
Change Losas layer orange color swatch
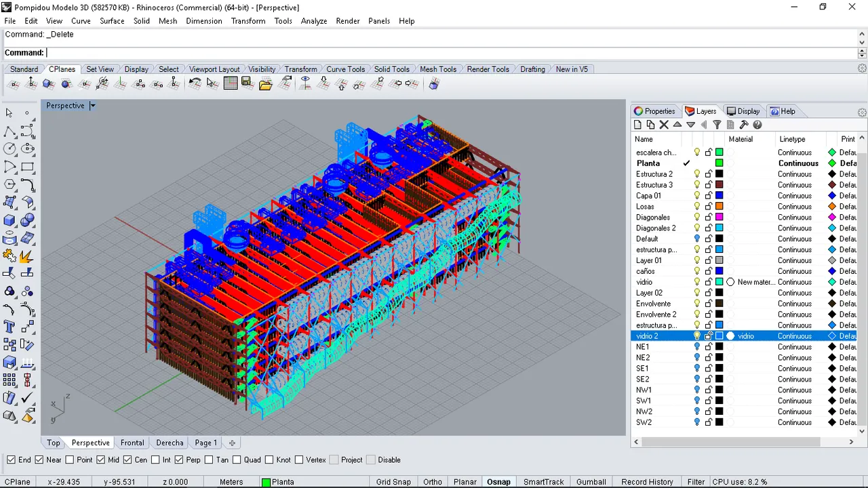(719, 207)
